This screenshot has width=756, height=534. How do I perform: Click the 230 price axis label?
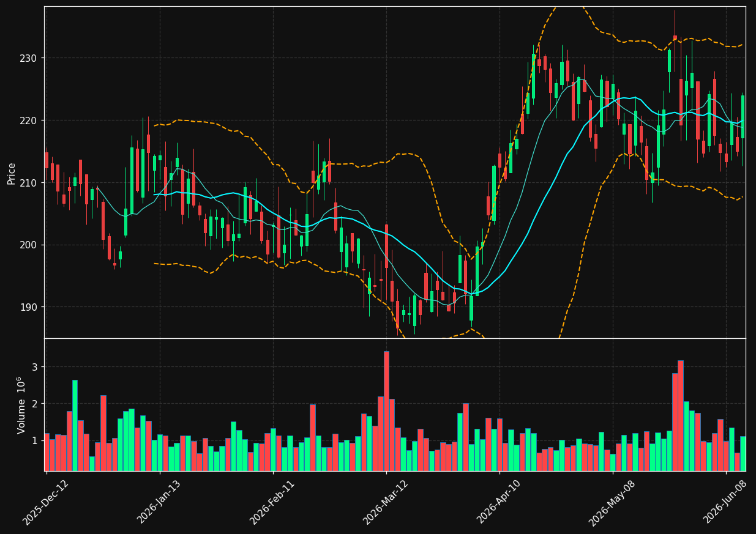click(28, 58)
